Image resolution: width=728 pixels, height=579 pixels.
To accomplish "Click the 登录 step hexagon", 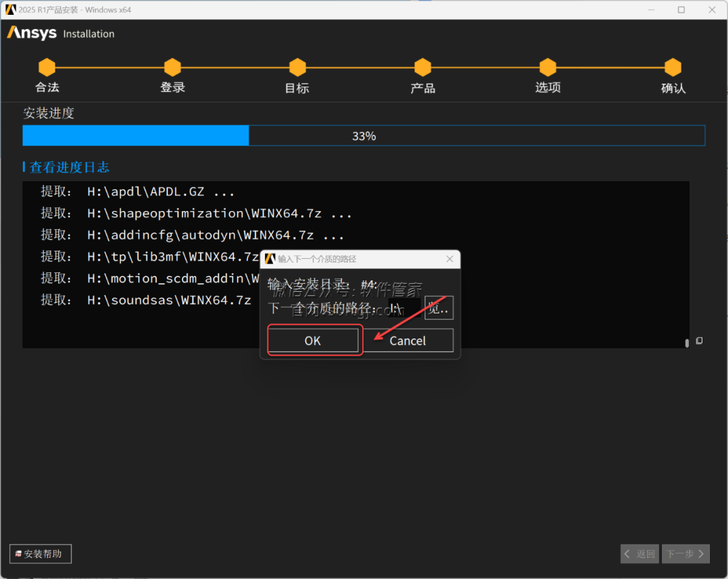I will pos(173,67).
